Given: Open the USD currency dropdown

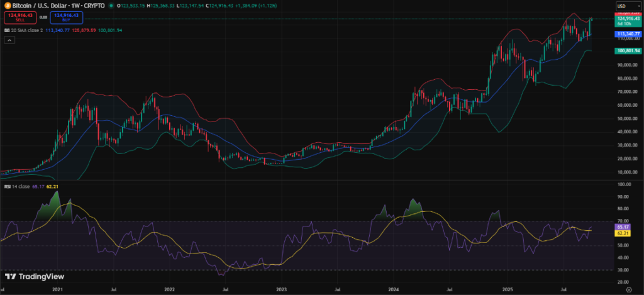Looking at the screenshot, I should [x=623, y=6].
